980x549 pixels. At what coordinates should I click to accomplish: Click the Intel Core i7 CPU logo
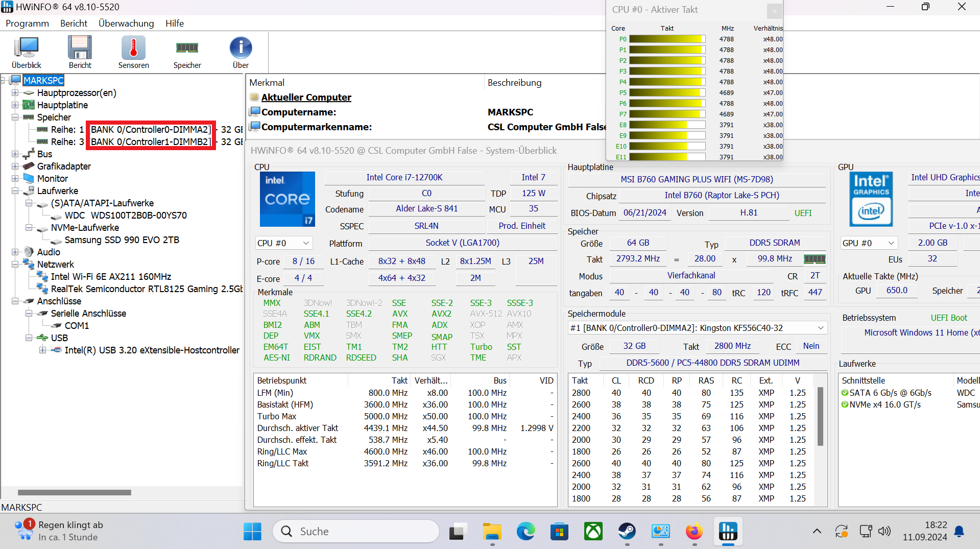pos(288,199)
